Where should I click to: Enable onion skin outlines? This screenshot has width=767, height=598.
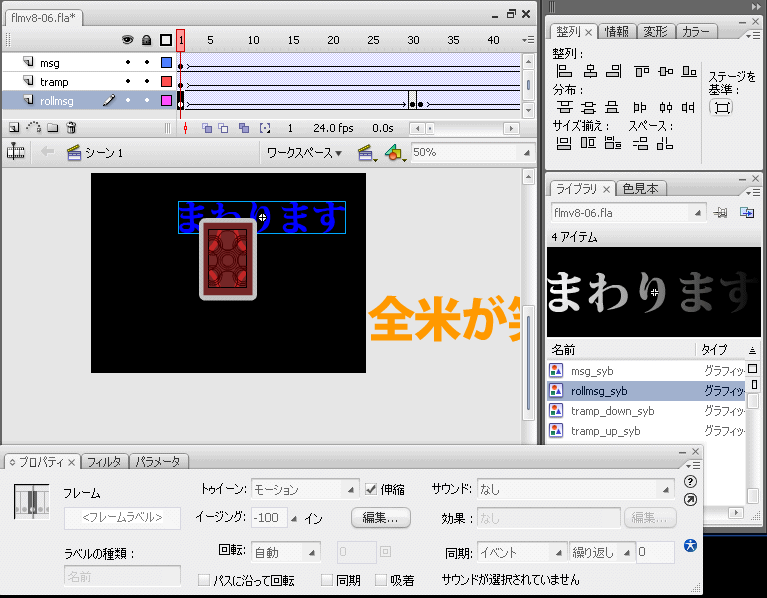[x=224, y=128]
